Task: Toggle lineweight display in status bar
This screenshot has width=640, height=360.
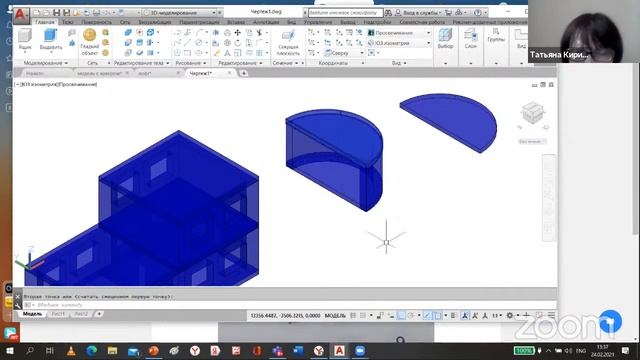Action: coord(453,316)
